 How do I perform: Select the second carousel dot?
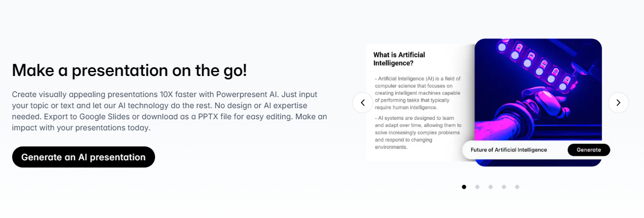477,187
